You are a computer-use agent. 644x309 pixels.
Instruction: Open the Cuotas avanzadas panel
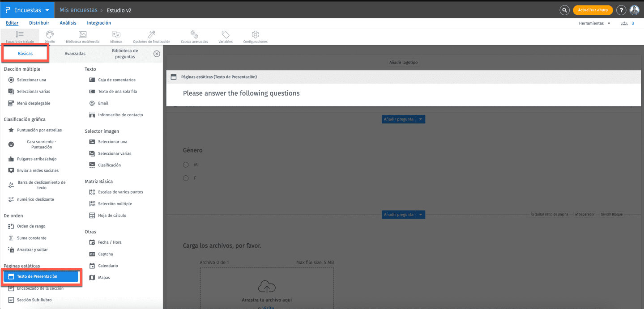click(194, 36)
